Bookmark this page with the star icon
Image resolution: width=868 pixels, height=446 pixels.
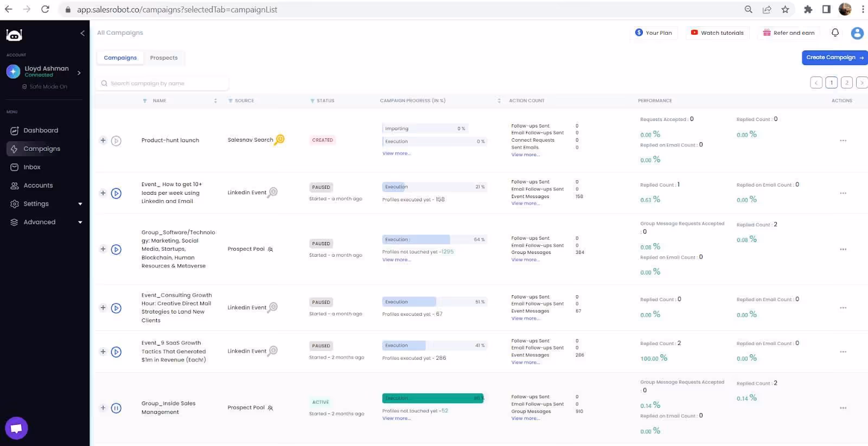click(785, 9)
